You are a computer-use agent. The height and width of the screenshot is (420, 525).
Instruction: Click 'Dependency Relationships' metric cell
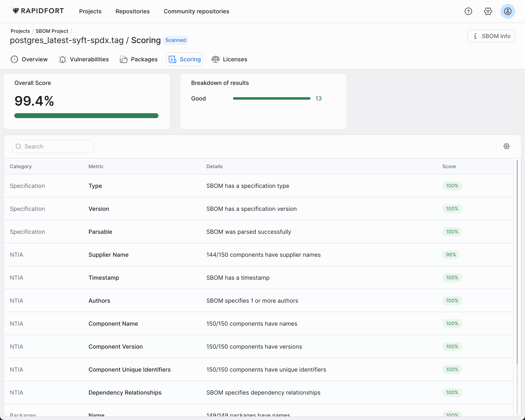[x=125, y=393]
